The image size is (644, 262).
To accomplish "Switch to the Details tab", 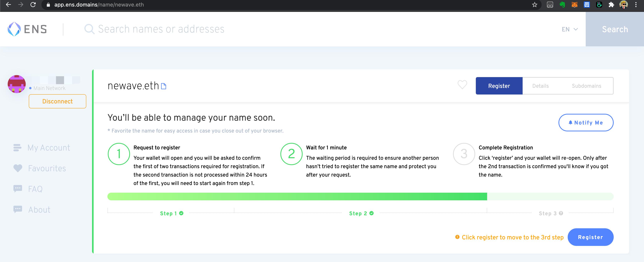I will click(540, 86).
